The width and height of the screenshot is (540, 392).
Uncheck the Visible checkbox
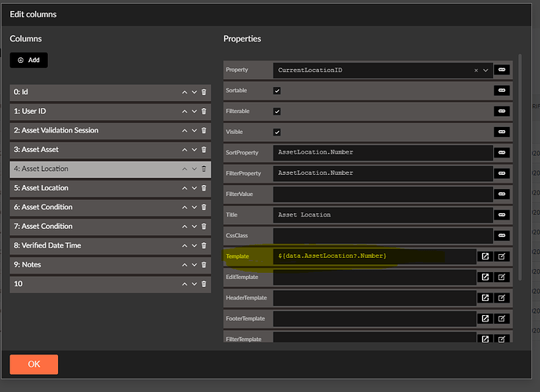point(277,132)
